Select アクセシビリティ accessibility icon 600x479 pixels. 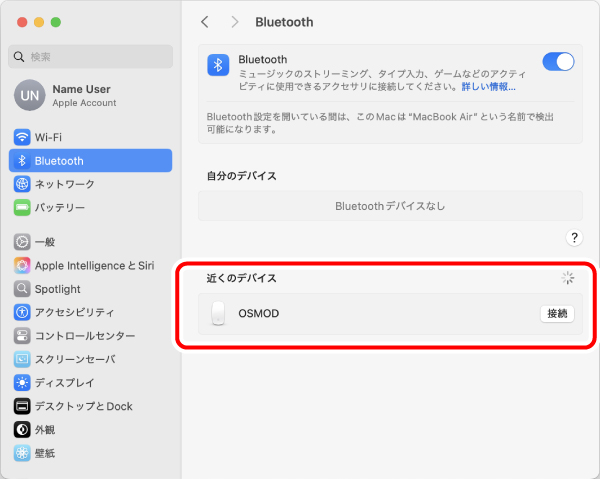[22, 312]
